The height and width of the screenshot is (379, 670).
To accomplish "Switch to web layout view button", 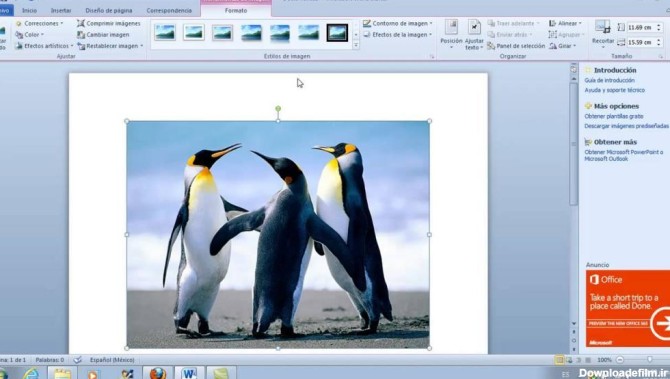I will coord(579,360).
